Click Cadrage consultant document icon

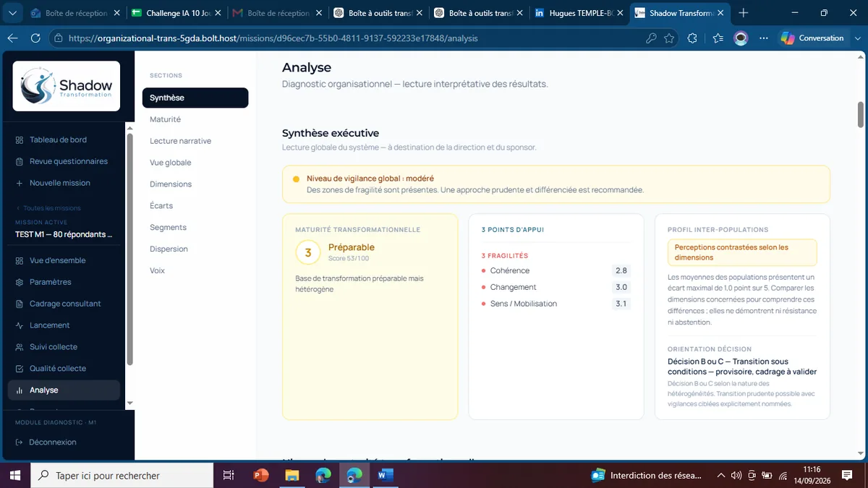click(19, 304)
